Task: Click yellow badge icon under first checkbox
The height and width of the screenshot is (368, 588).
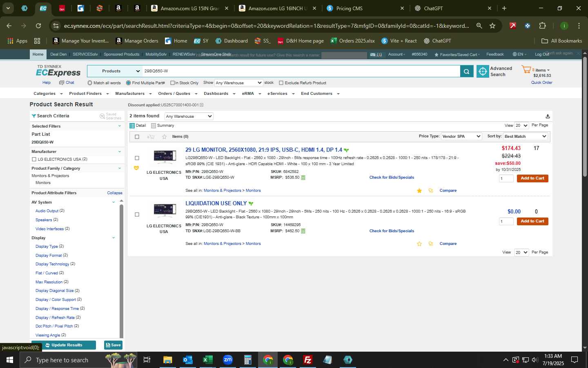Action: tap(136, 168)
